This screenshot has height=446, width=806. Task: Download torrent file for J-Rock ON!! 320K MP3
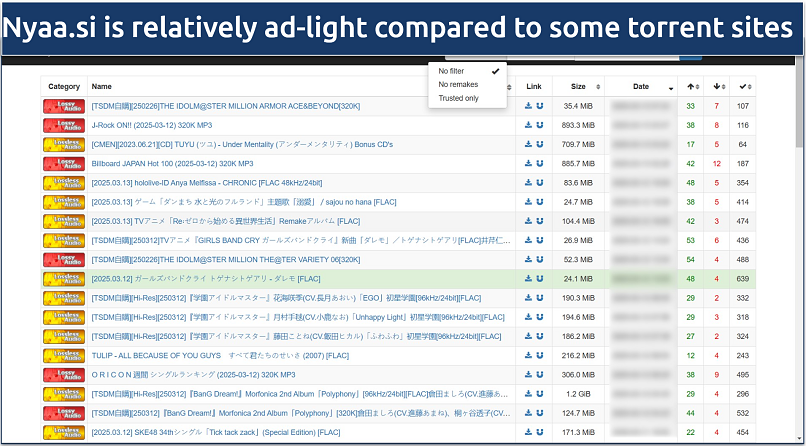528,125
